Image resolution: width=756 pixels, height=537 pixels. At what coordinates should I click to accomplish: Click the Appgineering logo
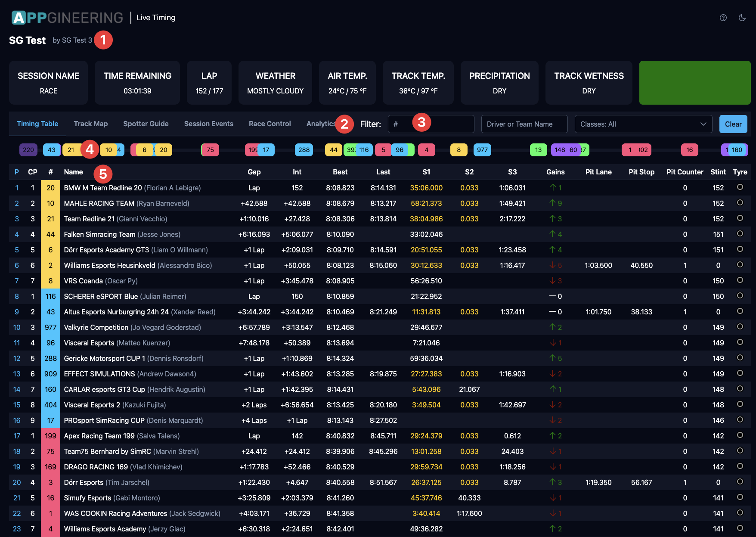67,18
